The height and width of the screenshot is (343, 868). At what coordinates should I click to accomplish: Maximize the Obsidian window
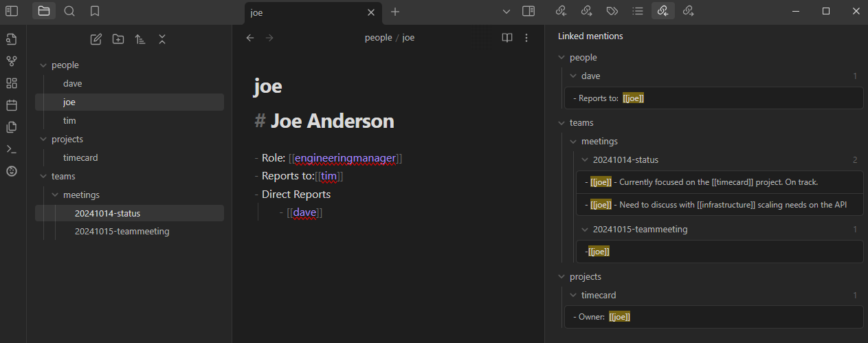pos(826,11)
